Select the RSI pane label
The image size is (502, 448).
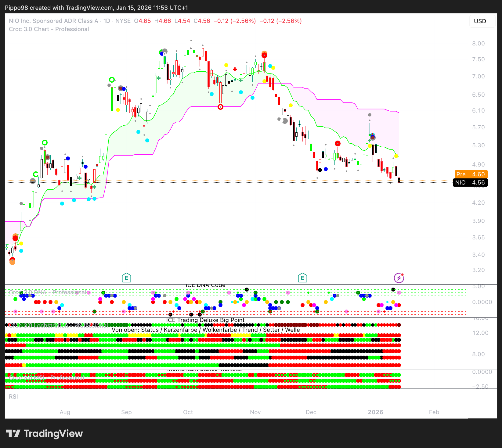pos(13,396)
